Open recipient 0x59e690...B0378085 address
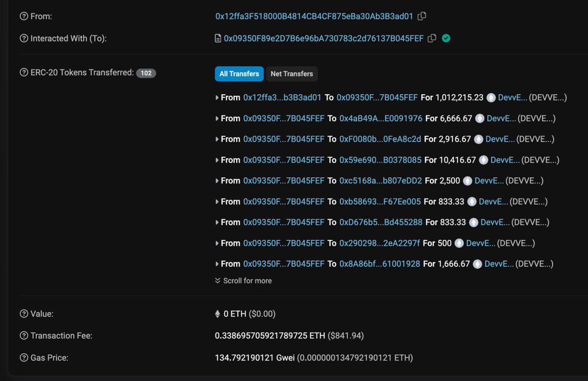Screen dimensions: 588x381 click(x=380, y=160)
